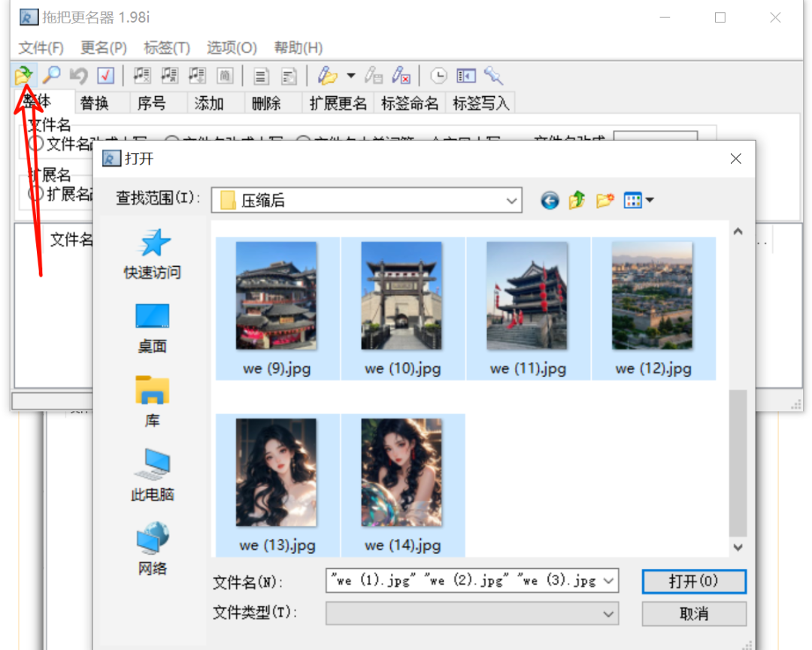Click the create new folder icon
Viewport: 812px width, 650px height.
(604, 200)
